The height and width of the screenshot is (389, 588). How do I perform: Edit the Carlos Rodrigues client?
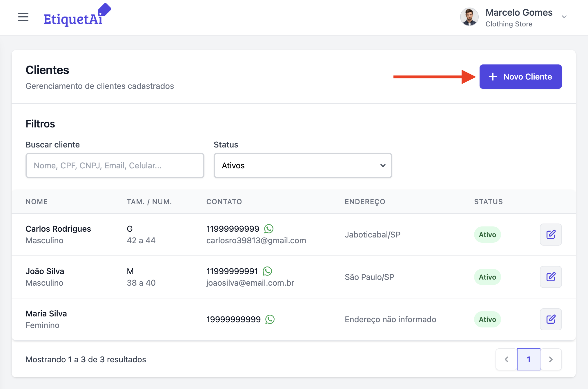tap(551, 235)
